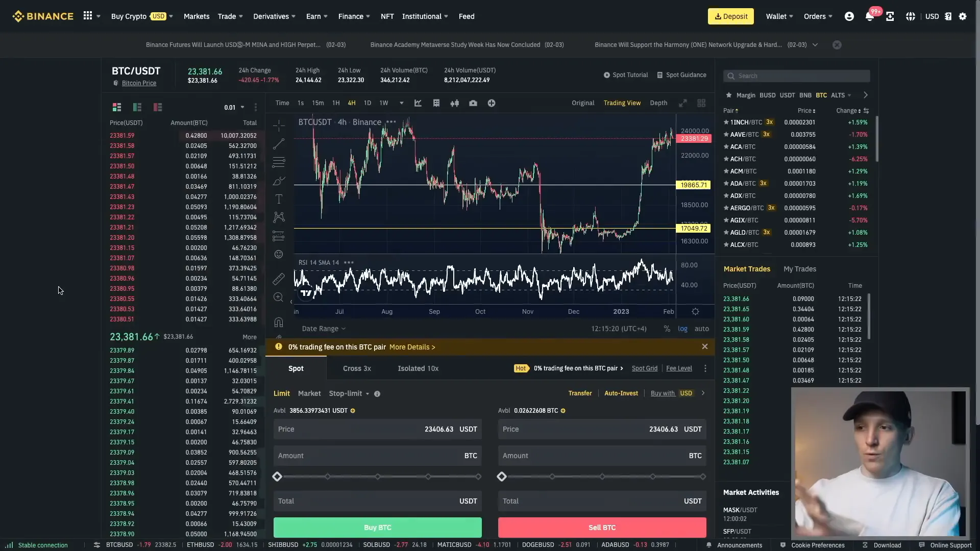Switch chart to Depth view
This screenshot has height=551, width=980.
[x=658, y=103]
